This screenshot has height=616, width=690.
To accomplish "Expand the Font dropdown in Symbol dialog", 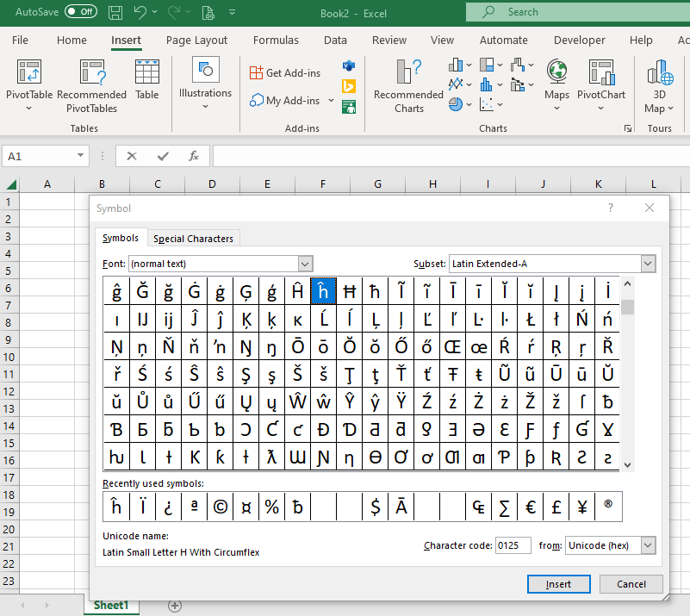I will [x=305, y=264].
